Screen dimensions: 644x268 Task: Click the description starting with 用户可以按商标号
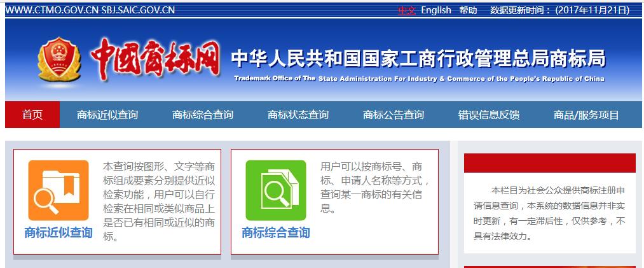click(x=375, y=187)
